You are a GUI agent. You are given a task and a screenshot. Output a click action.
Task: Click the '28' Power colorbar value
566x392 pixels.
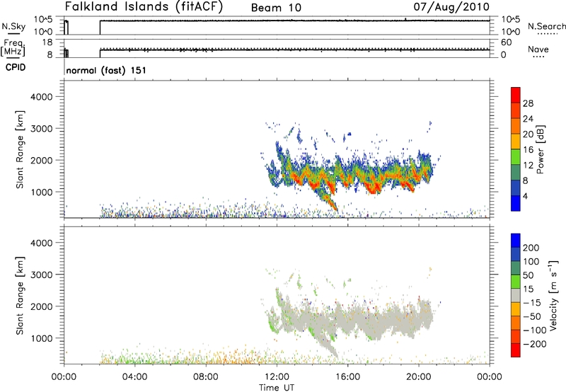click(528, 103)
